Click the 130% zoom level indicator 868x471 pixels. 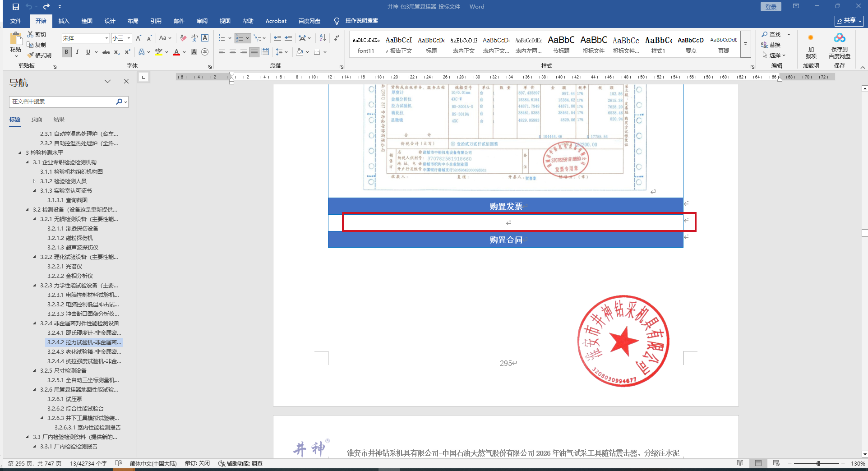pyautogui.click(x=858, y=463)
